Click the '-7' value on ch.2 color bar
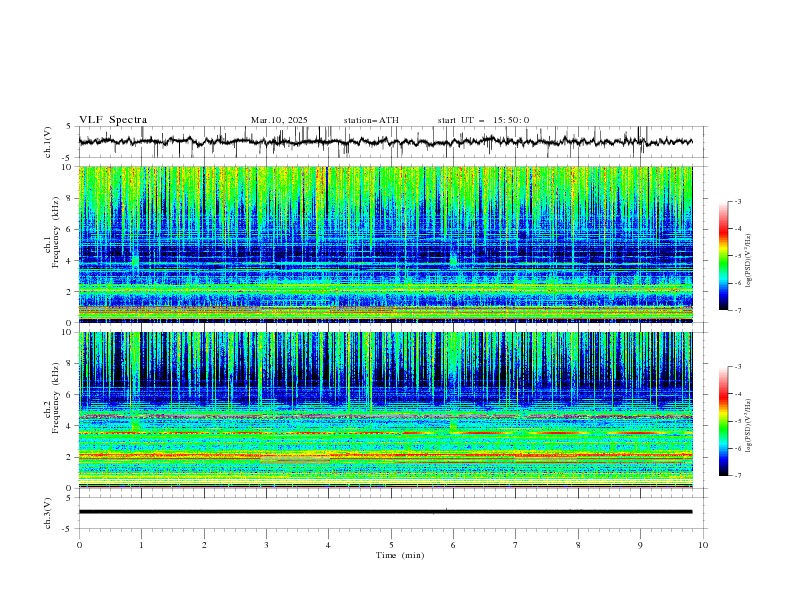The height and width of the screenshot is (612, 792). [x=737, y=476]
